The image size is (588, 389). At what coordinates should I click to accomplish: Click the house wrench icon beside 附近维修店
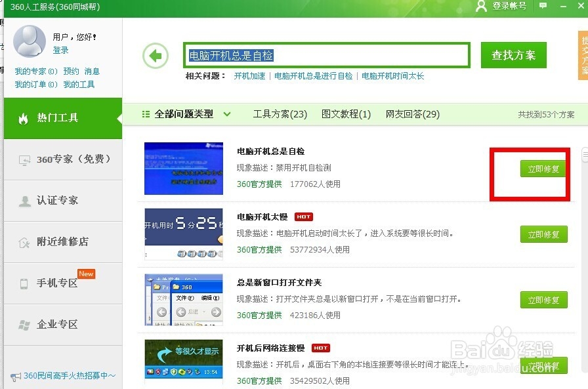24,243
